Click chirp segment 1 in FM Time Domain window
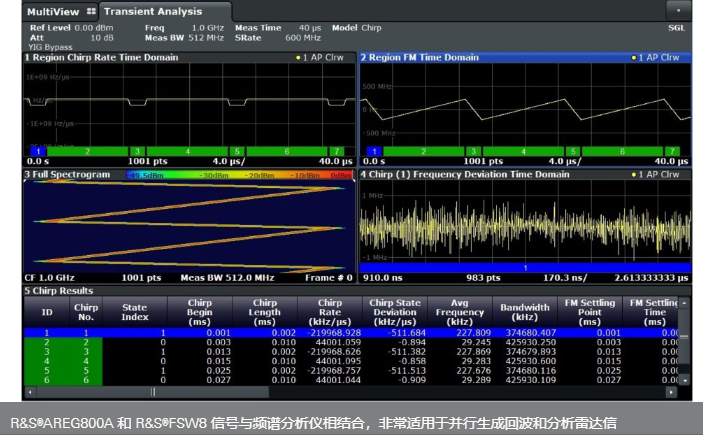This screenshot has width=703, height=435. [374, 151]
